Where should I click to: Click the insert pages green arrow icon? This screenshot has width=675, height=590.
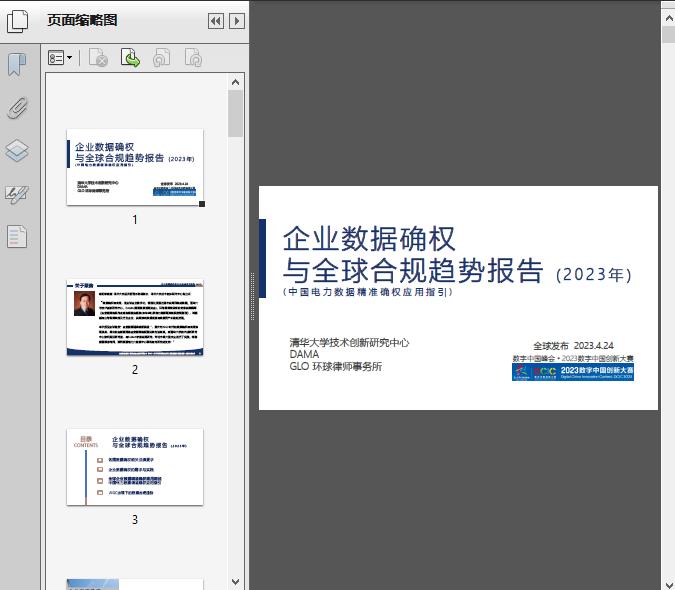point(130,58)
